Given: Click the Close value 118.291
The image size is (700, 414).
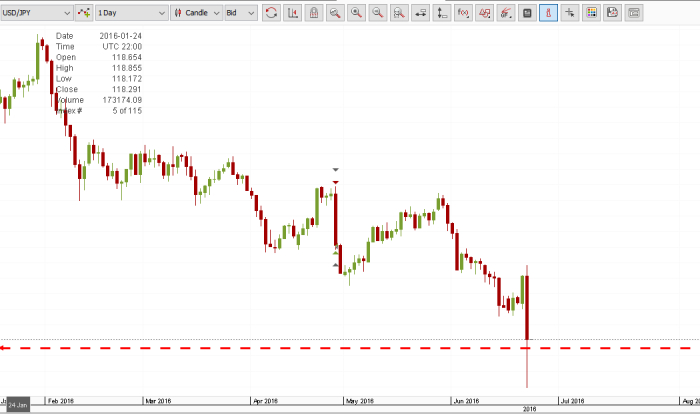Looking at the screenshot, I should pyautogui.click(x=127, y=89).
